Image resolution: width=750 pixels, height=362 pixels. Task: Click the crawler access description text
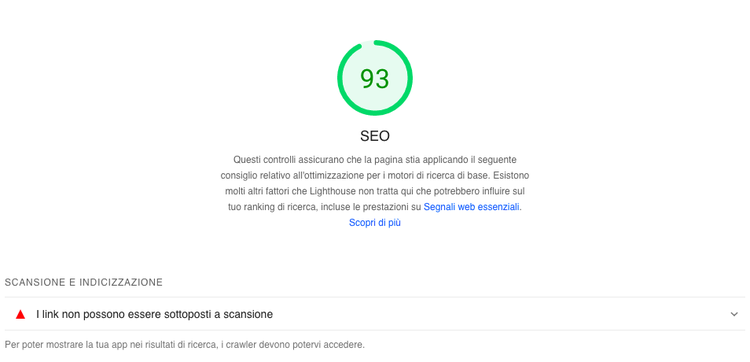coord(185,345)
